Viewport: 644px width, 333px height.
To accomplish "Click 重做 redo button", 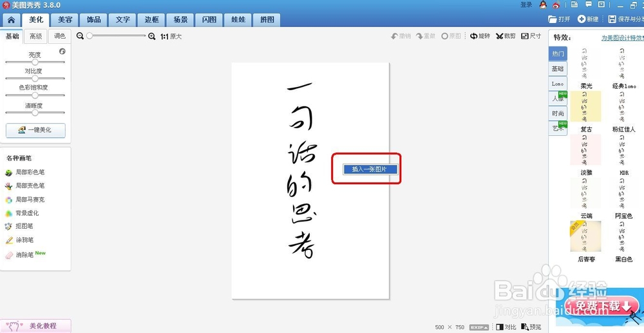I will pos(426,36).
